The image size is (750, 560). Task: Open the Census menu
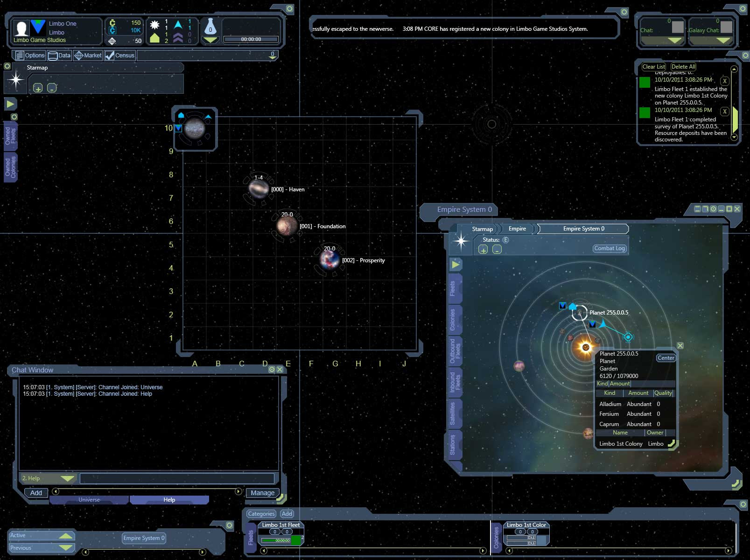[x=120, y=56]
